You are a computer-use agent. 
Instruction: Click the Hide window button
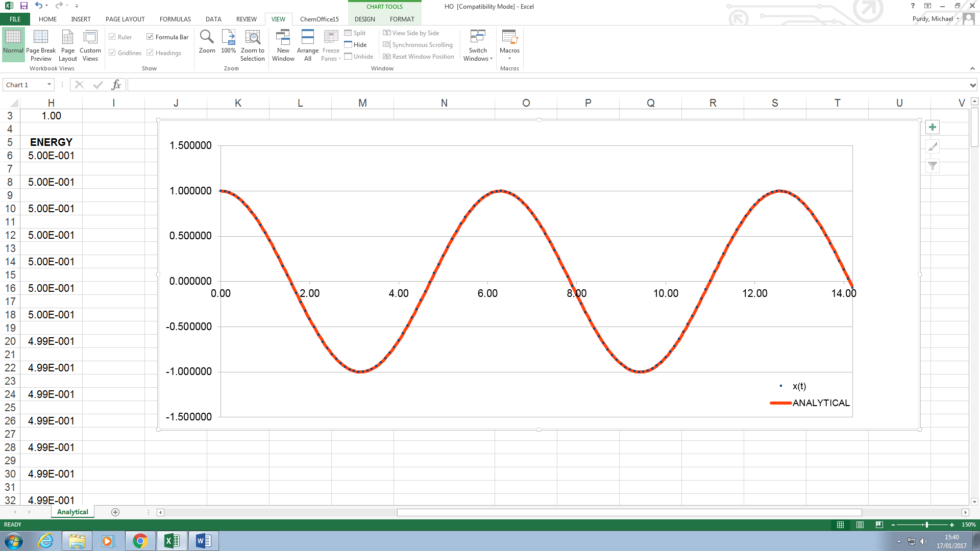tap(356, 45)
